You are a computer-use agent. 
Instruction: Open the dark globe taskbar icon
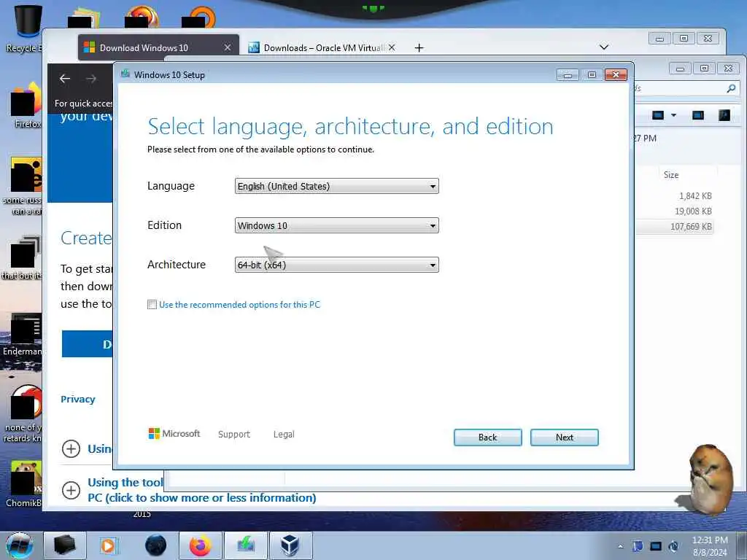point(156,545)
